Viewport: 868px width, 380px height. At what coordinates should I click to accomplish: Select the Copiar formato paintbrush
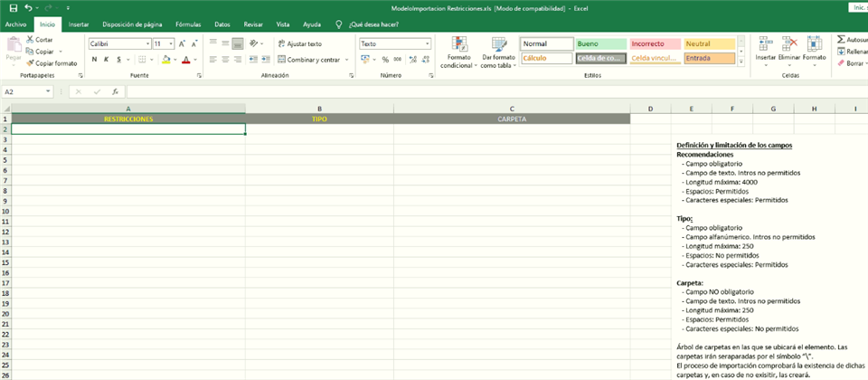pos(31,63)
